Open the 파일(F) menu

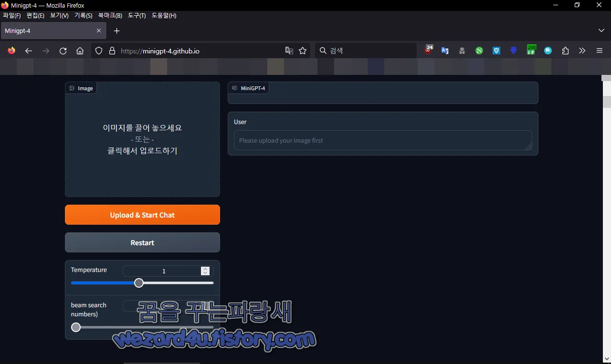(x=12, y=16)
